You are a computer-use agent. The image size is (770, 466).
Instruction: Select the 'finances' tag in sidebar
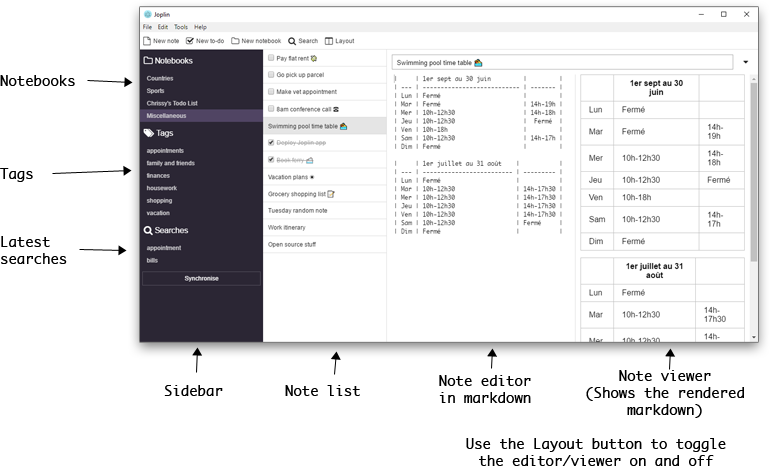pos(158,175)
